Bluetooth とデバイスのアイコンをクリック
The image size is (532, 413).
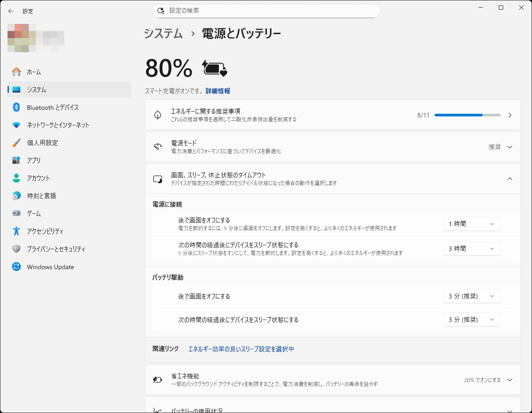[15, 107]
